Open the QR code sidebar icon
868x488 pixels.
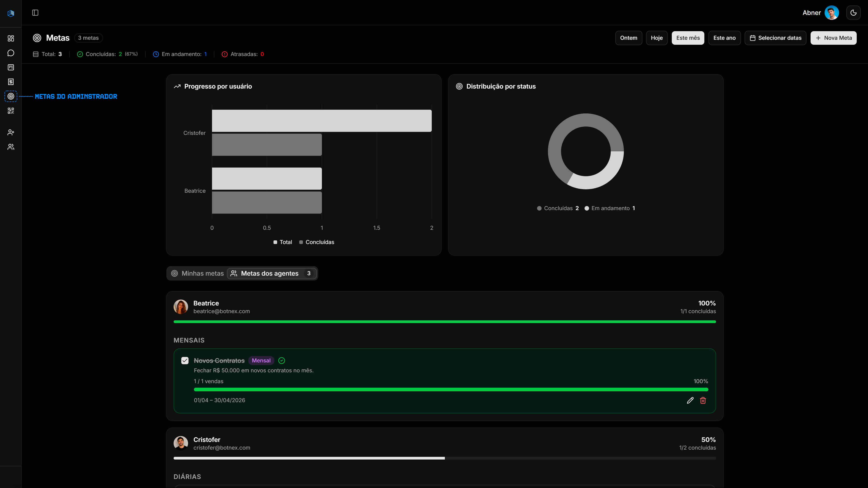coord(11,111)
